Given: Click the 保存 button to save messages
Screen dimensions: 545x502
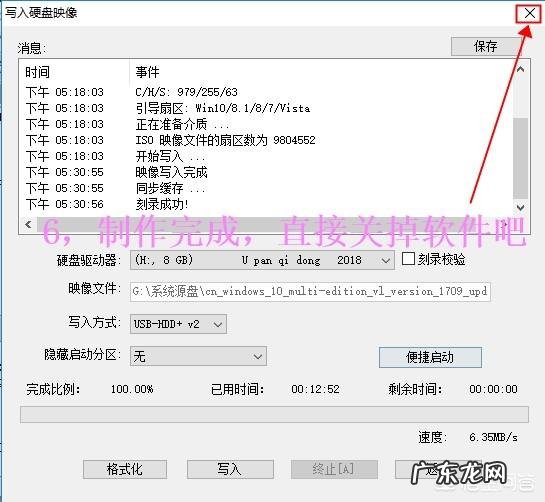Looking at the screenshot, I should pos(485,46).
